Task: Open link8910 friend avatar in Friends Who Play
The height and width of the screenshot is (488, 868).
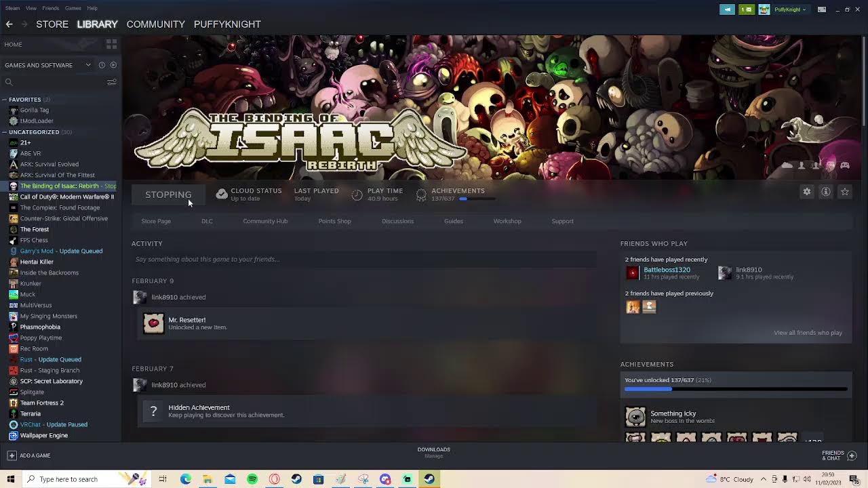Action: [x=725, y=272]
